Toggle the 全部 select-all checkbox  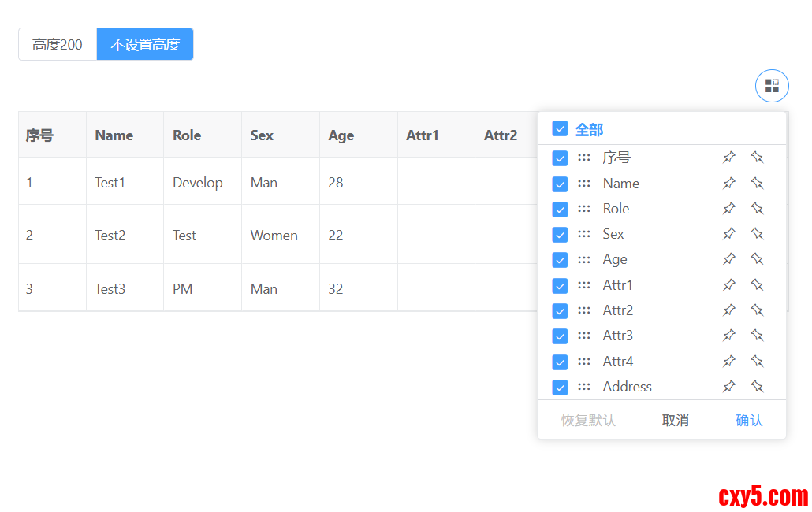click(560, 128)
